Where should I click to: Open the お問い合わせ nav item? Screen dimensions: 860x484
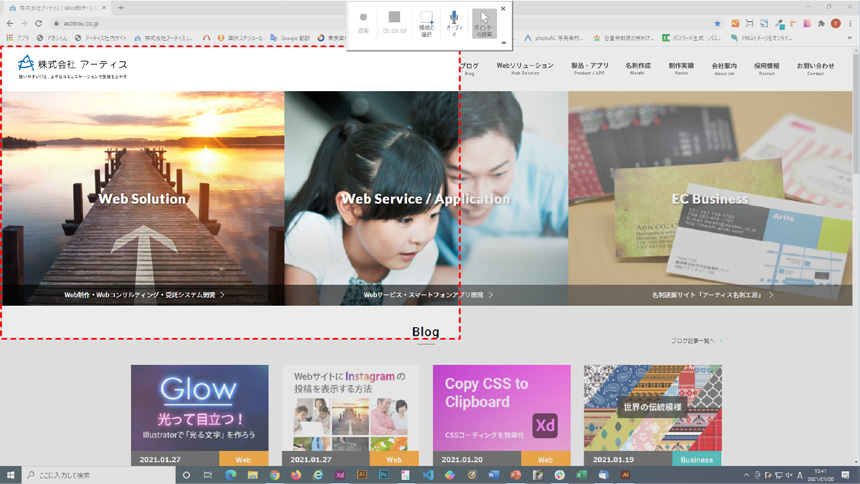click(815, 68)
